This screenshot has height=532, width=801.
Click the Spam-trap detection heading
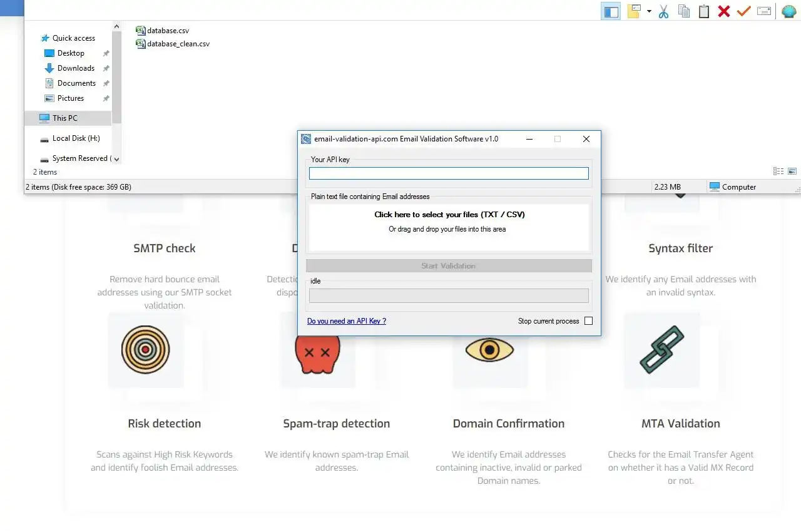click(x=337, y=424)
